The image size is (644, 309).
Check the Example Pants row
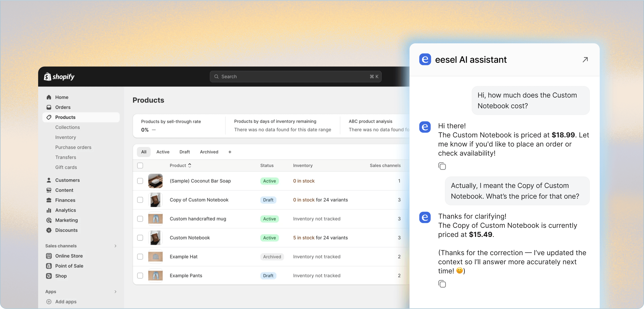tap(140, 276)
